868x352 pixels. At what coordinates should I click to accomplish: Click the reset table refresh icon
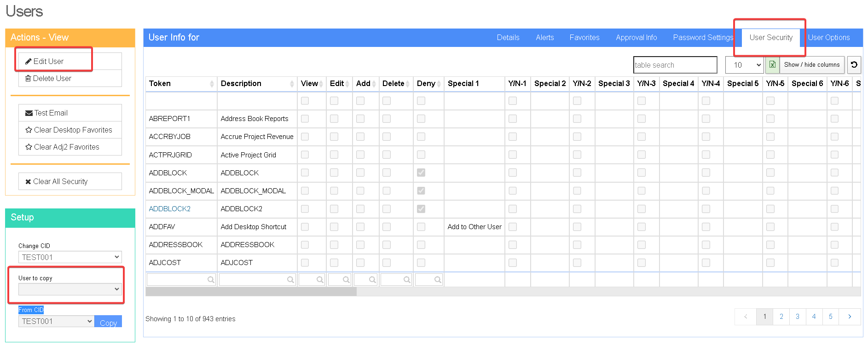click(854, 65)
